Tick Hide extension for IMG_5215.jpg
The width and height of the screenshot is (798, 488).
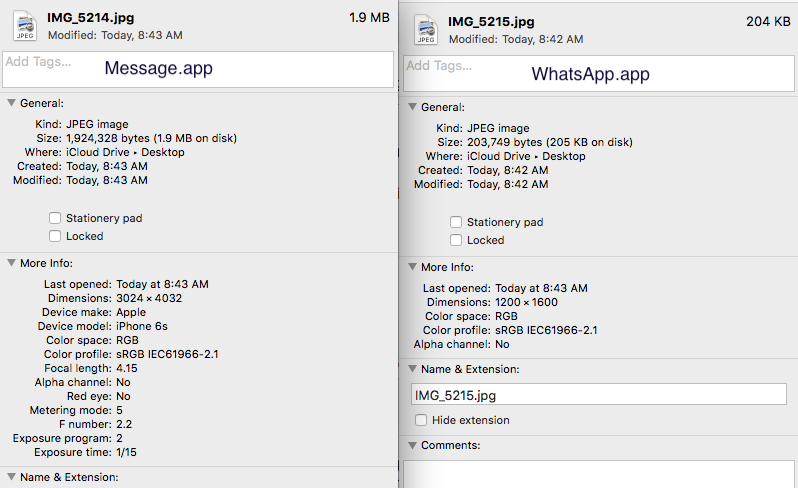421,420
